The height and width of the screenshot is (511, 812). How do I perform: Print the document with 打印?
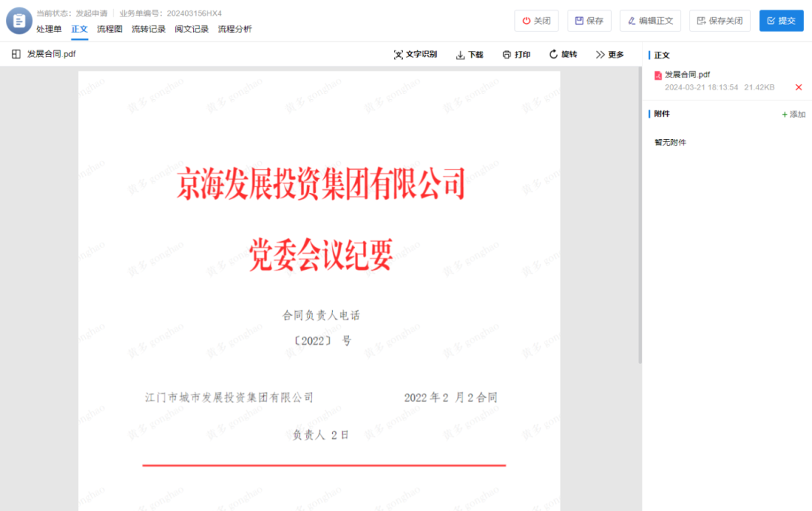tap(517, 54)
